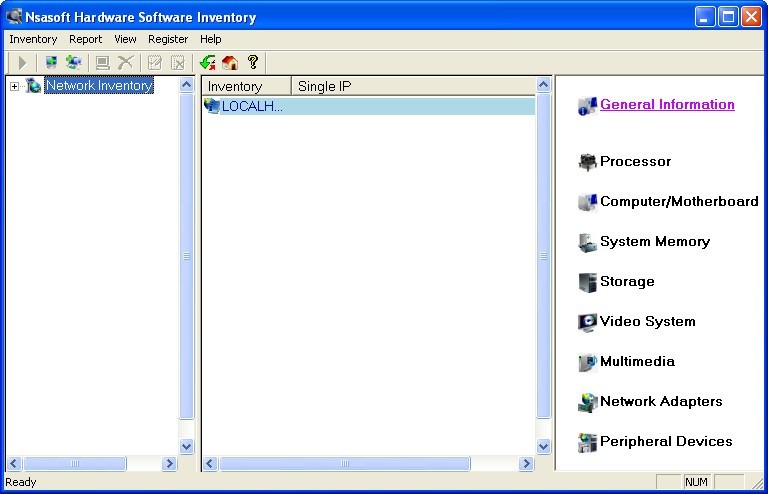The height and width of the screenshot is (494, 768).
Task: Select the Computer/Motherboard category label
Action: pos(679,201)
